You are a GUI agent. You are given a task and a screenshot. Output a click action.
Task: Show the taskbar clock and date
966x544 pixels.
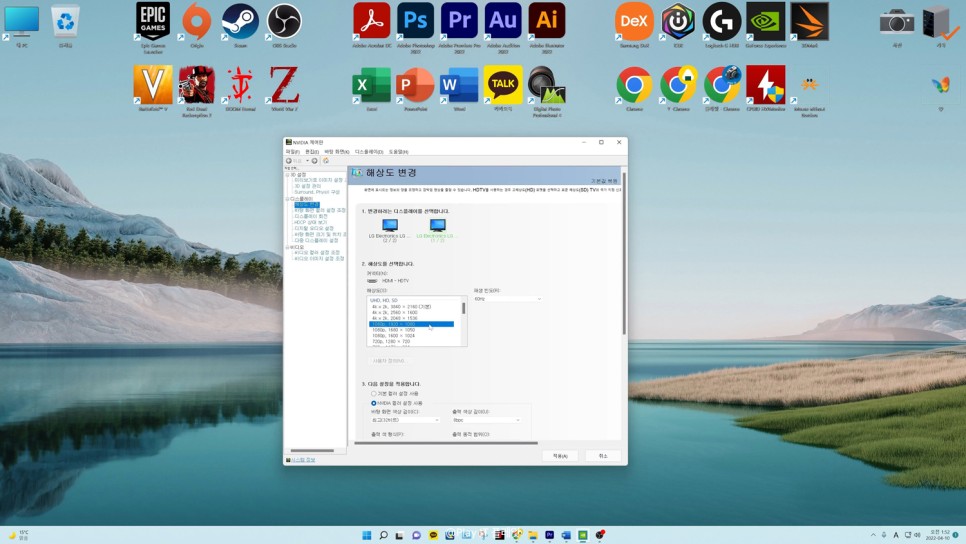coord(940,535)
